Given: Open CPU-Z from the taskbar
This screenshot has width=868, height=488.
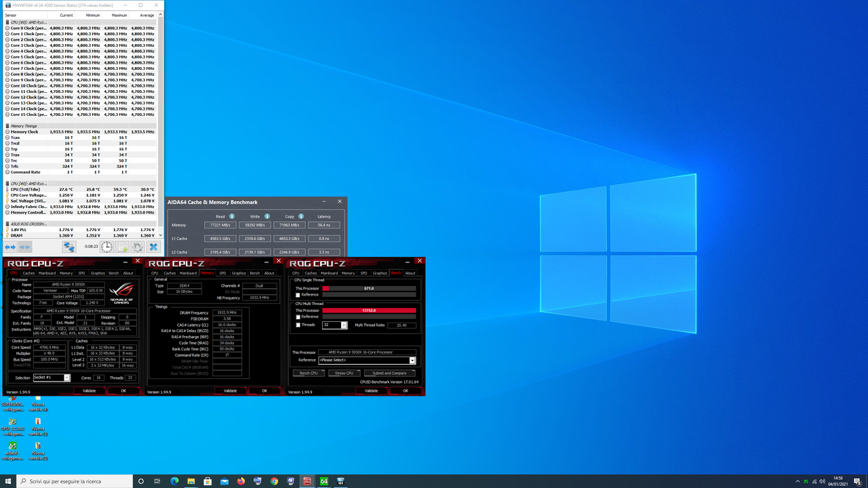Looking at the screenshot, I should [x=307, y=481].
